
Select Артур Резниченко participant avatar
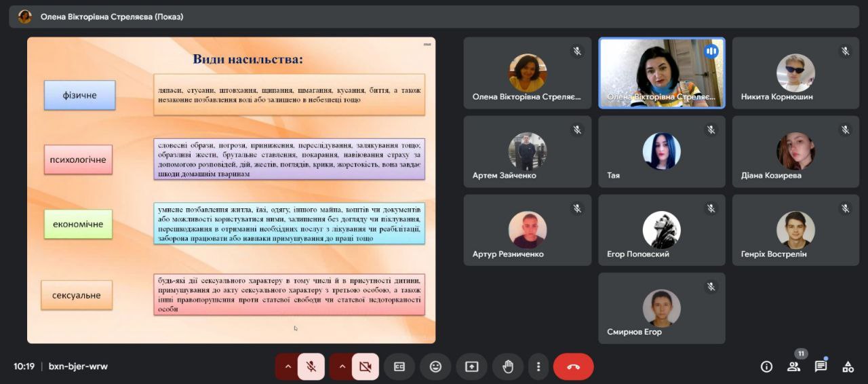point(528,230)
